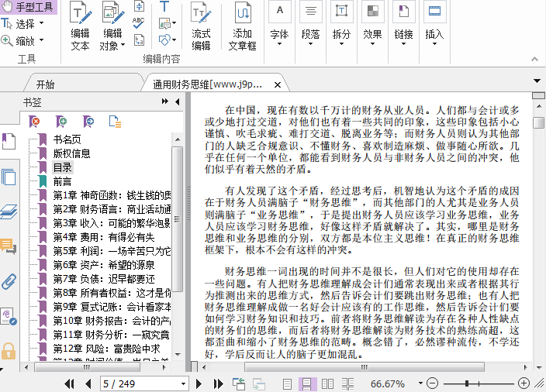Enable two-page facing view
This screenshot has width=546, height=392.
(x=327, y=383)
